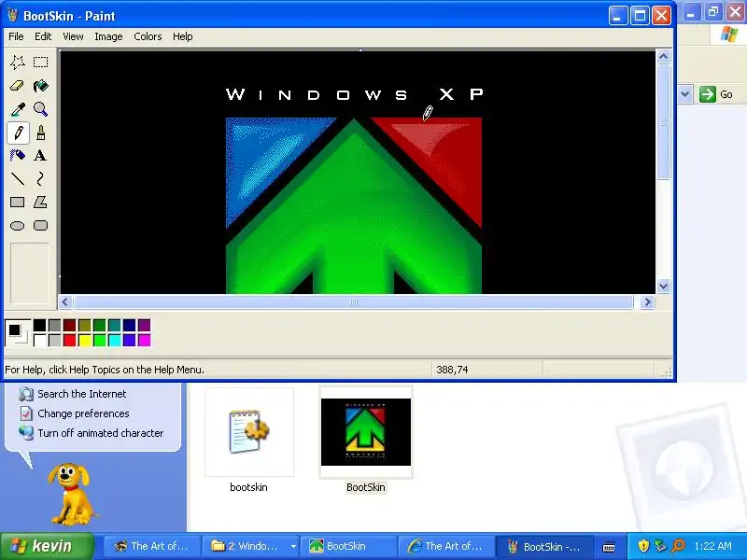The width and height of the screenshot is (747, 560).
Task: Click Change preferences link
Action: tap(83, 413)
